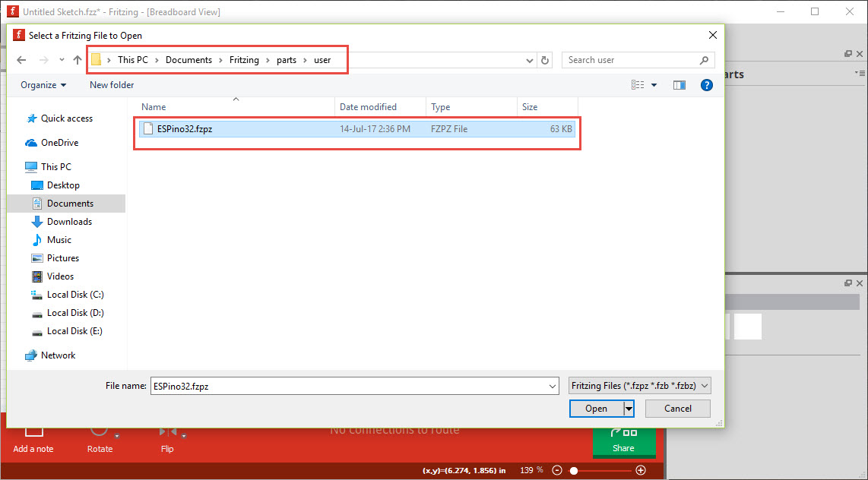Sort by Size column
The height and width of the screenshot is (480, 868).
(x=547, y=107)
